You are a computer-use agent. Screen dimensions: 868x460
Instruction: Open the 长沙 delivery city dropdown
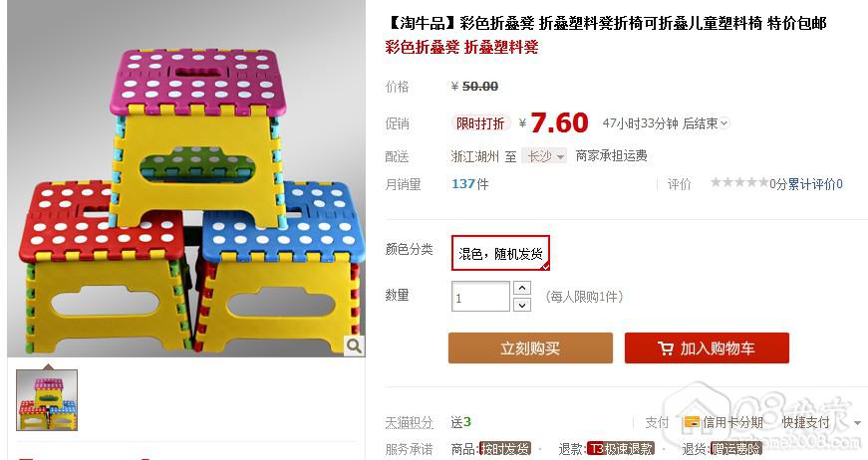pyautogui.click(x=545, y=156)
